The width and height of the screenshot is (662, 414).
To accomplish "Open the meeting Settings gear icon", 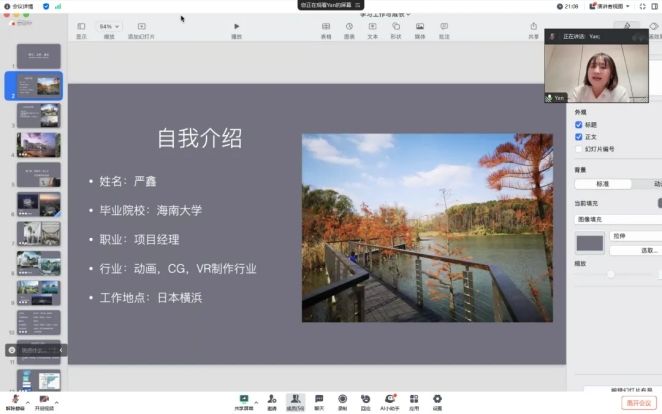I will 437,399.
